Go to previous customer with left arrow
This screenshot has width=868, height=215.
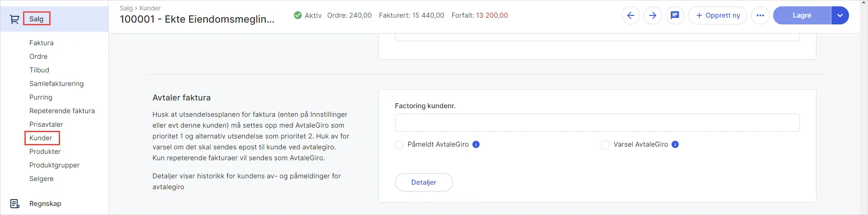[x=630, y=15]
